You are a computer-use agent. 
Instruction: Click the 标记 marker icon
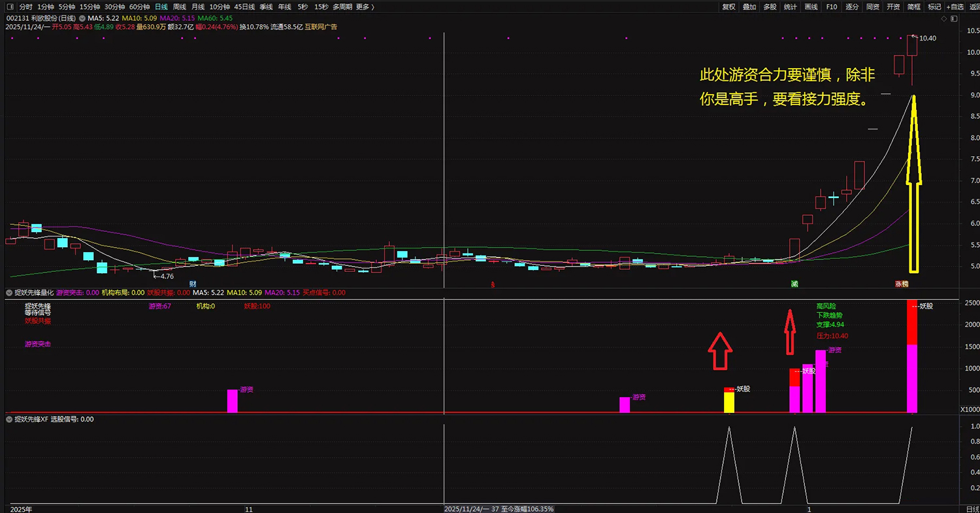(934, 7)
